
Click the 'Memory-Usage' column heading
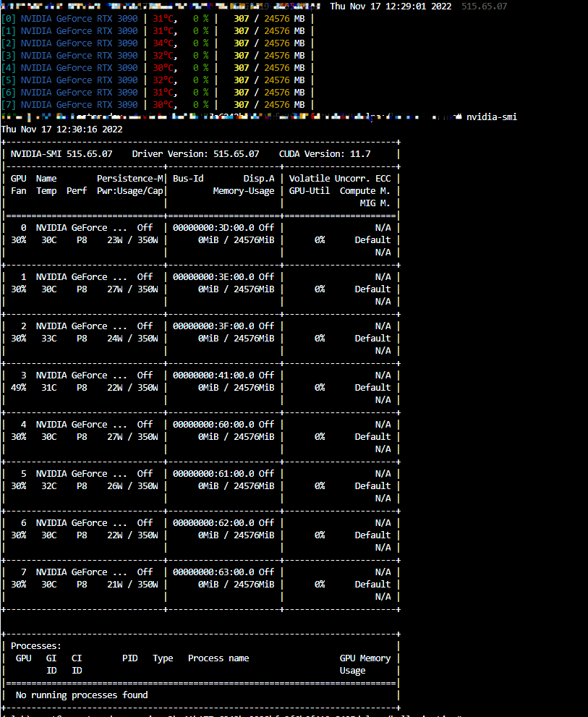[244, 191]
